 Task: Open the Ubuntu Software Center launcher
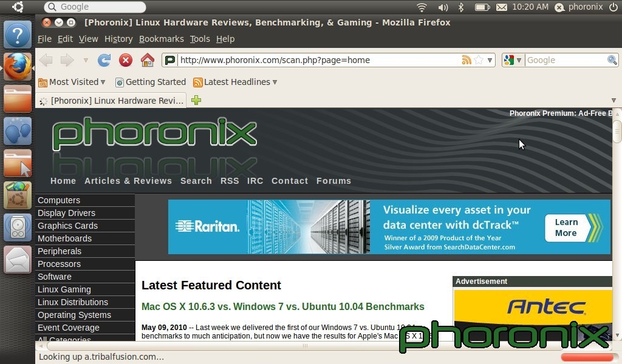coord(18,195)
